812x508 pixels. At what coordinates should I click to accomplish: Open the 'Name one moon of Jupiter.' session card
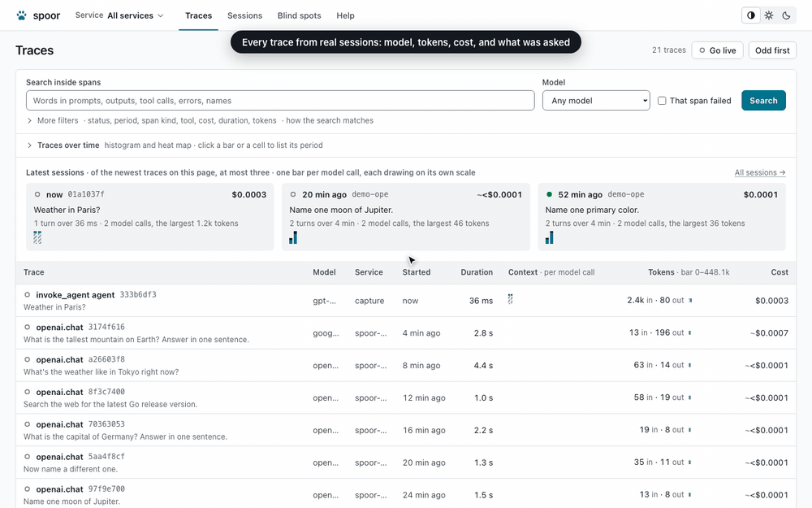(x=406, y=217)
